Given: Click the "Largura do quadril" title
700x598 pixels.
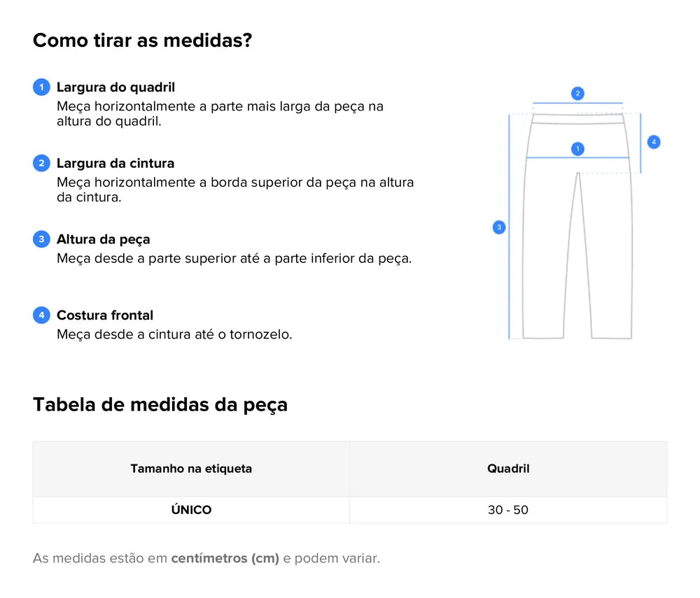Looking at the screenshot, I should click(115, 87).
